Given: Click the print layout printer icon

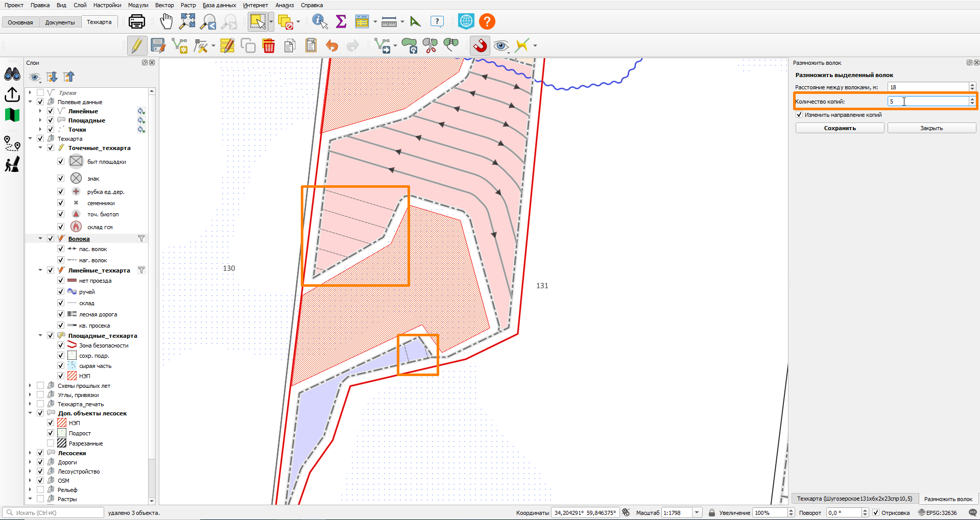Looking at the screenshot, I should pyautogui.click(x=137, y=21).
